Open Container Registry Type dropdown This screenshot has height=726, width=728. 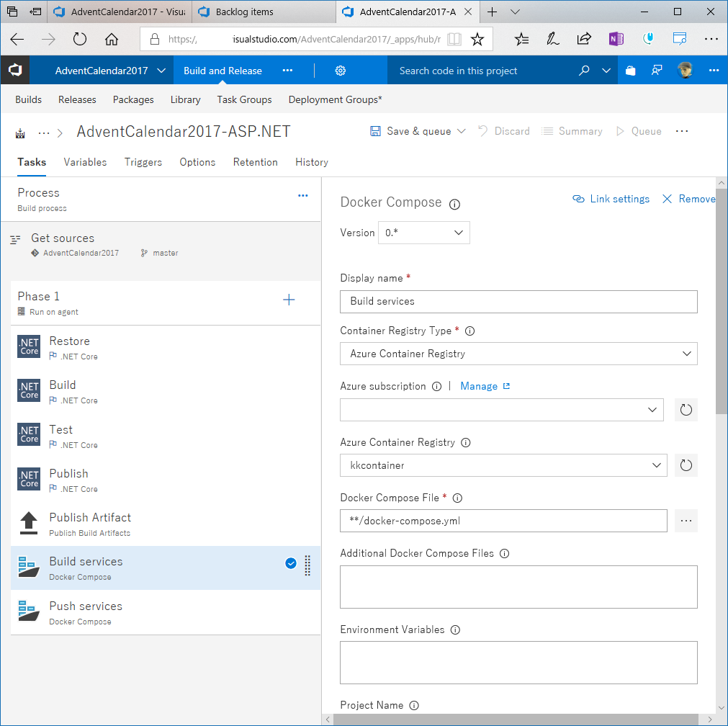518,354
